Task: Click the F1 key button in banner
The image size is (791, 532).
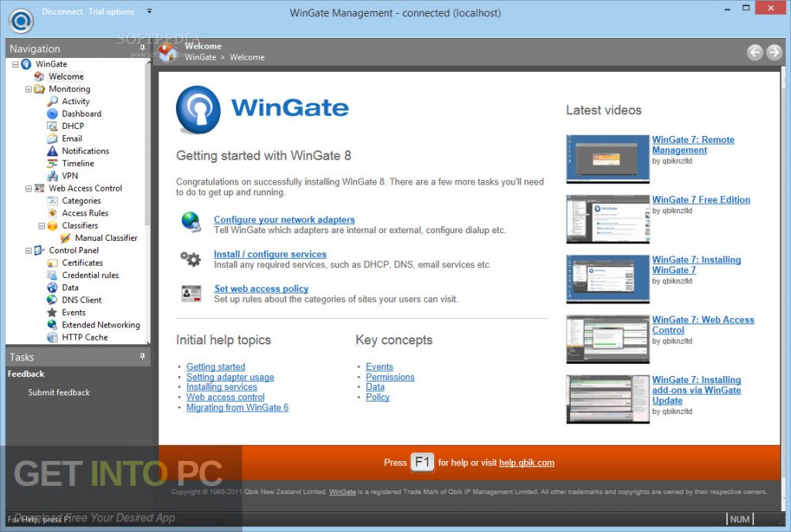Action: point(423,462)
